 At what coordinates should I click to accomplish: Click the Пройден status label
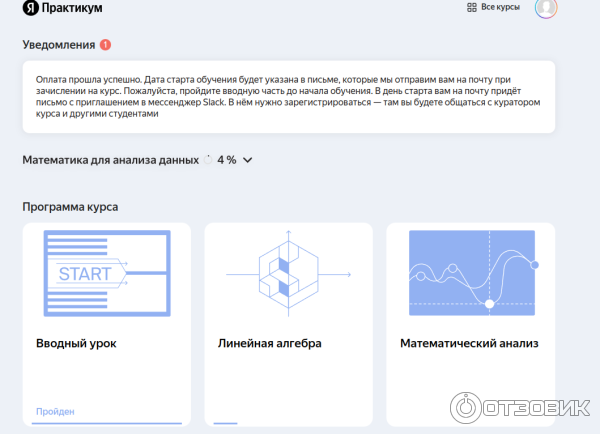click(x=55, y=411)
